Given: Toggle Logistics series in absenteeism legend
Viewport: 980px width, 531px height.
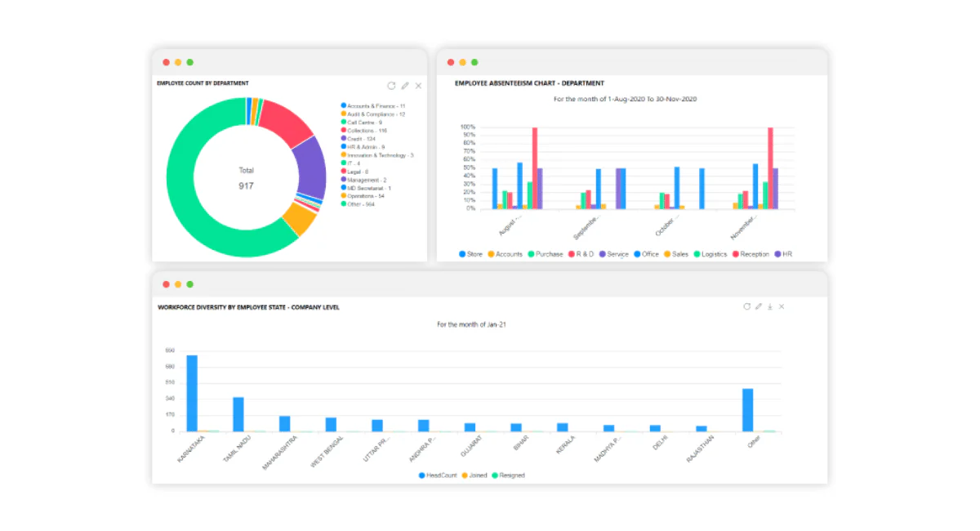Looking at the screenshot, I should pyautogui.click(x=710, y=254).
